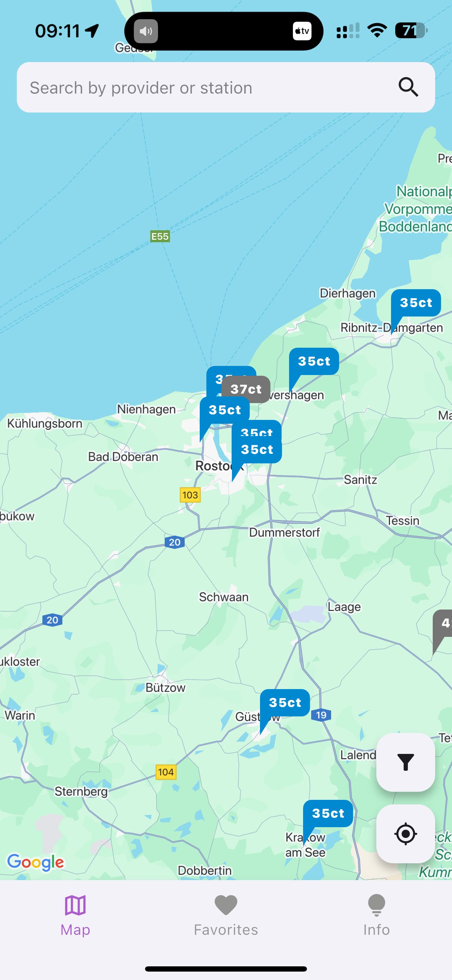
Task: Open the Favorites tab
Action: [226, 916]
